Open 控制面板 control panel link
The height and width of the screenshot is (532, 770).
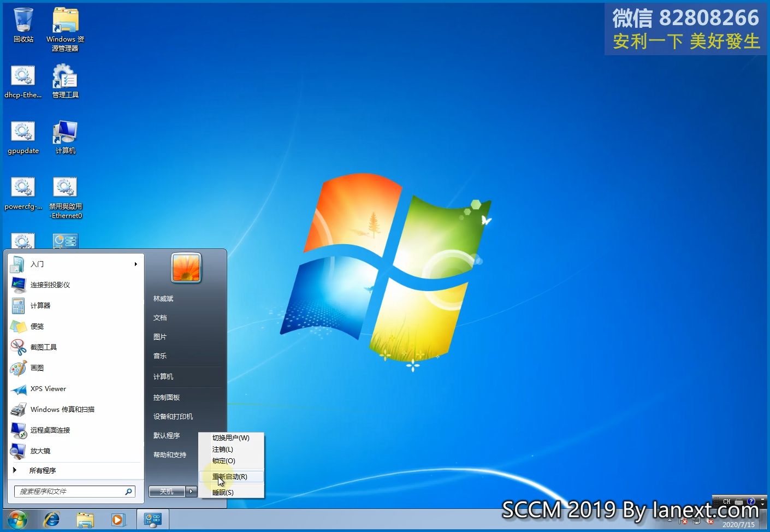167,398
